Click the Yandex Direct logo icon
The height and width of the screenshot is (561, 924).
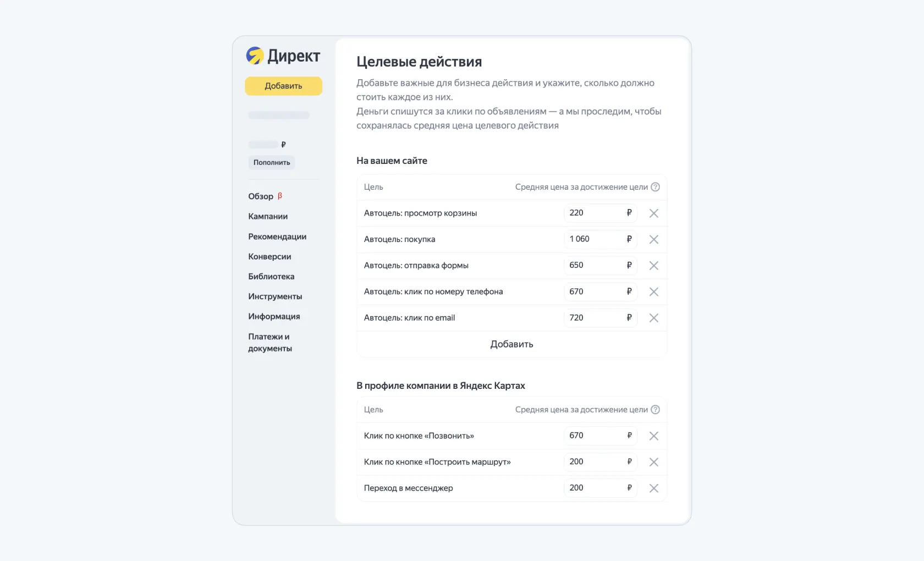click(255, 56)
